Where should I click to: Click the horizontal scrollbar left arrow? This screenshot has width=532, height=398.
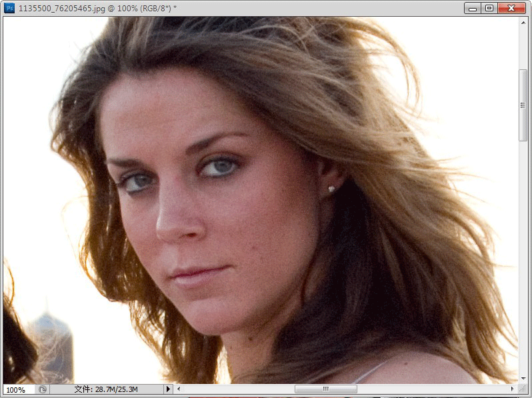[179, 389]
